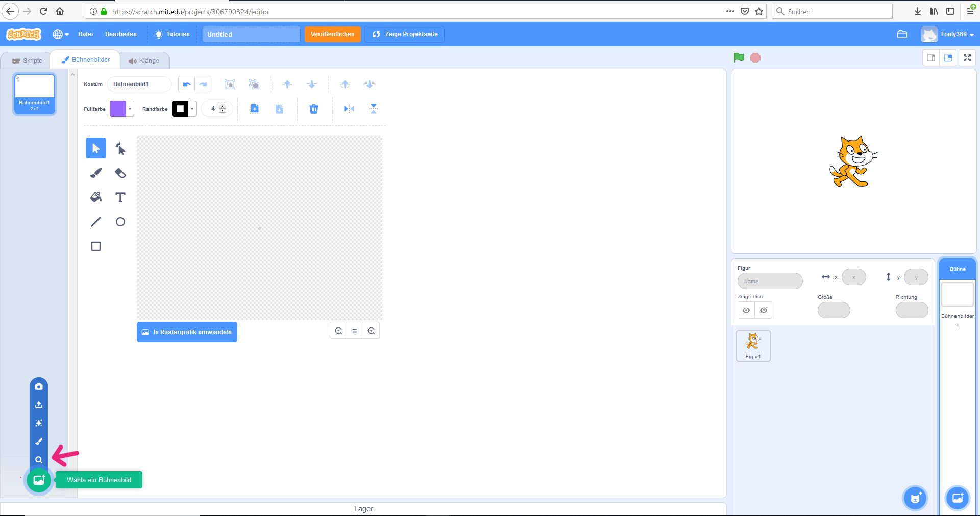Click the Figur1 sprite thumbnail
Screen dimensions: 980x516
pyautogui.click(x=753, y=346)
